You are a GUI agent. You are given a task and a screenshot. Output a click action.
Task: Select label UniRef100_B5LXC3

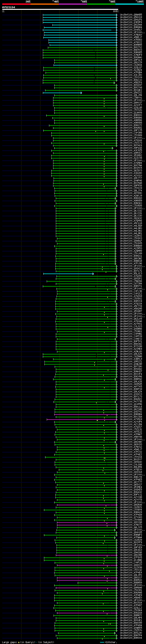(131, 273)
